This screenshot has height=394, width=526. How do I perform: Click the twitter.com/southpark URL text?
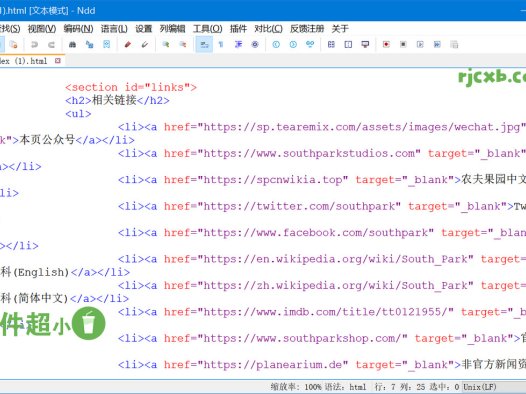click(299, 206)
